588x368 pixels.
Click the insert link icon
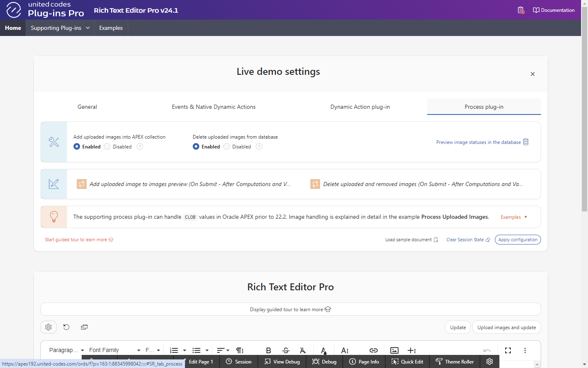(x=373, y=350)
